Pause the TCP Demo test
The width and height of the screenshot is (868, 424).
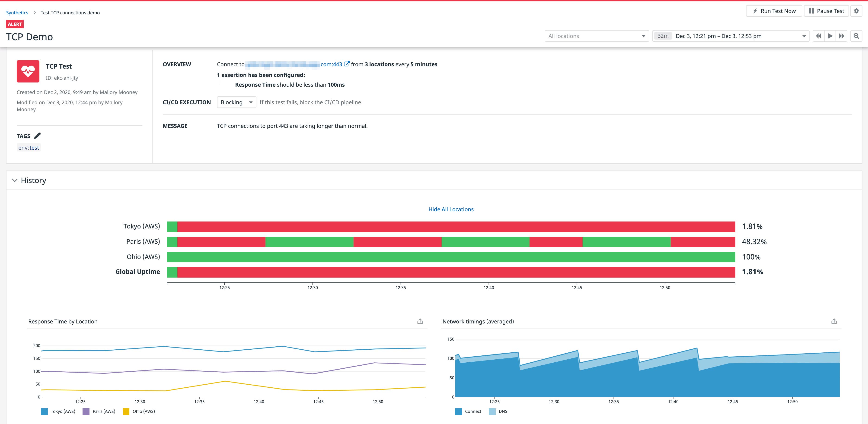tap(826, 10)
